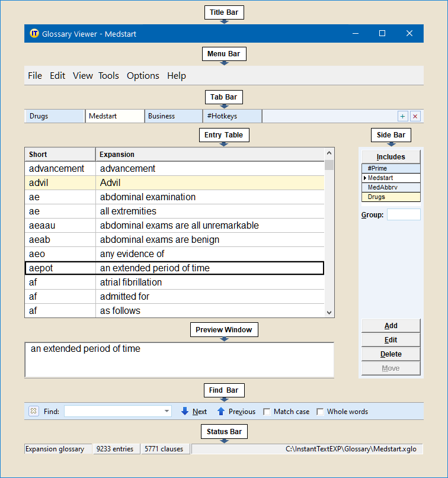Switch to the #Hotkeys tab
The image size is (448, 478).
coord(232,116)
